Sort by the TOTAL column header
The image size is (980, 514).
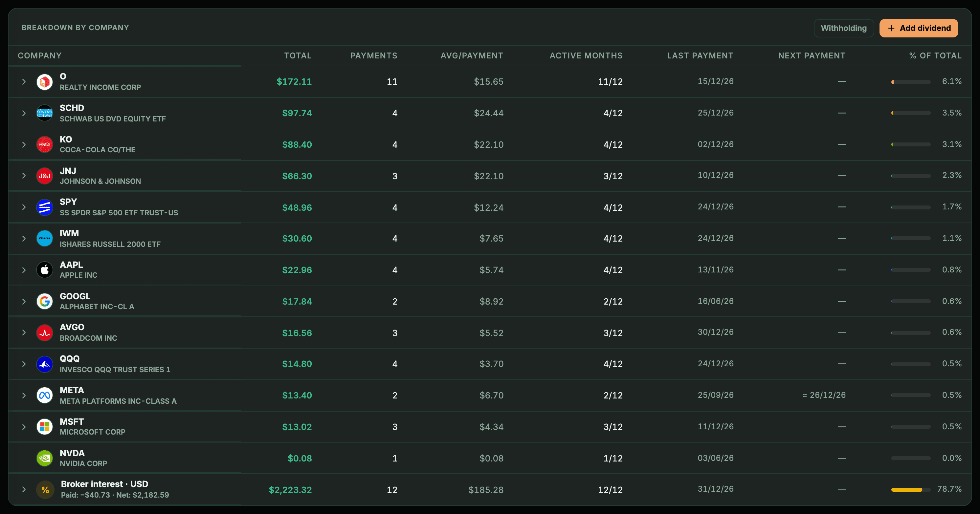pos(298,55)
